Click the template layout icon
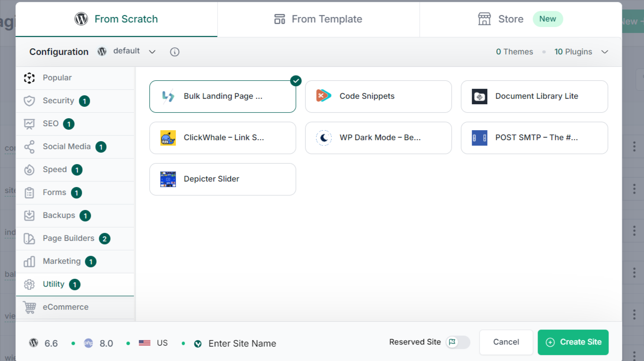 [x=280, y=19]
